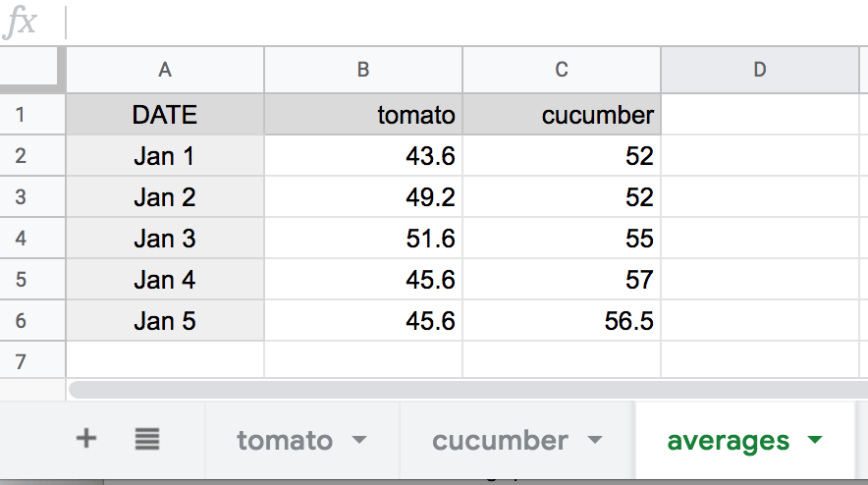The width and height of the screenshot is (868, 485).
Task: Open the cucumber tab dropdown arrow
Action: tap(595, 441)
